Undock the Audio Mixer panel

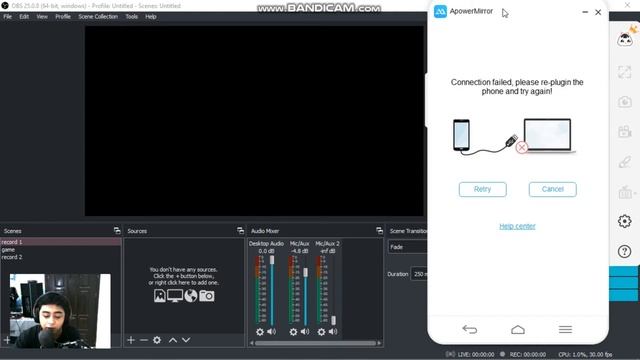click(x=379, y=231)
